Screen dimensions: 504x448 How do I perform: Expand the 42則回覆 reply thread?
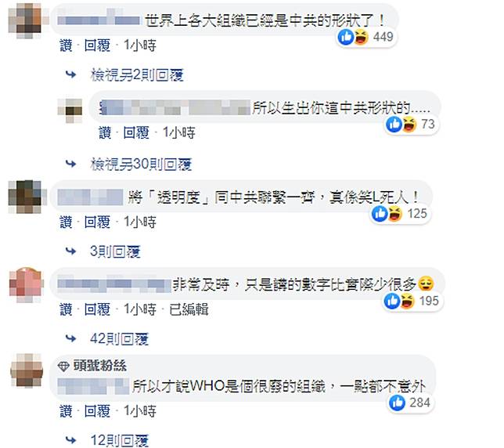pos(119,338)
